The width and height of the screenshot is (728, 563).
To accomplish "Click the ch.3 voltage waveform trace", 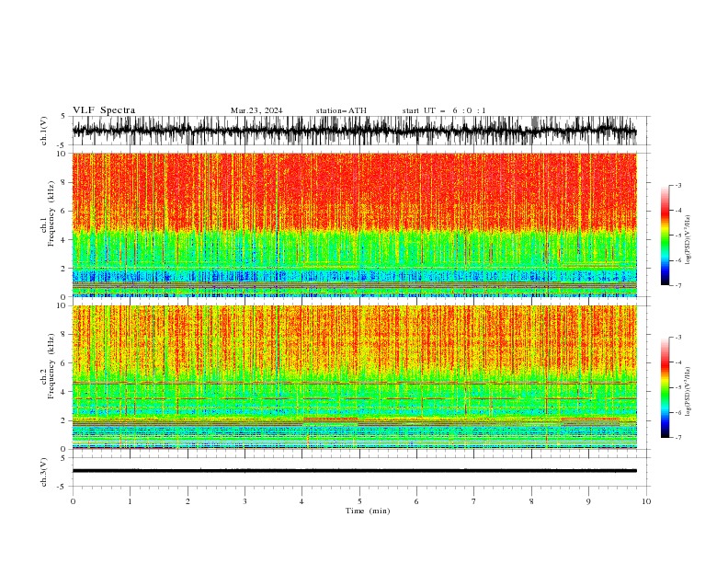I will pyautogui.click(x=355, y=471).
